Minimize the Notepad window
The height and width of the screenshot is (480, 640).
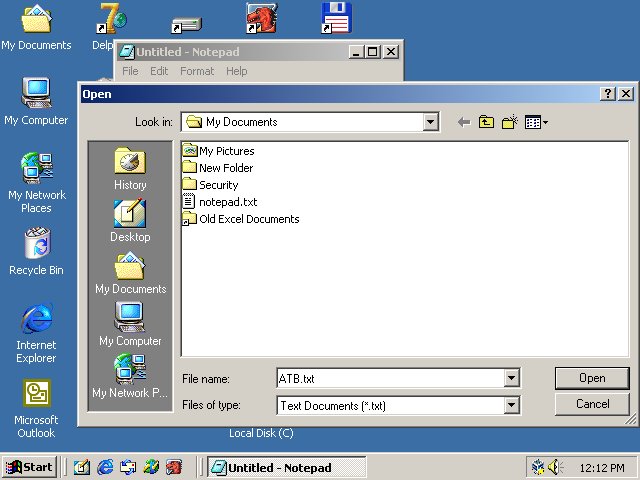tap(356, 52)
